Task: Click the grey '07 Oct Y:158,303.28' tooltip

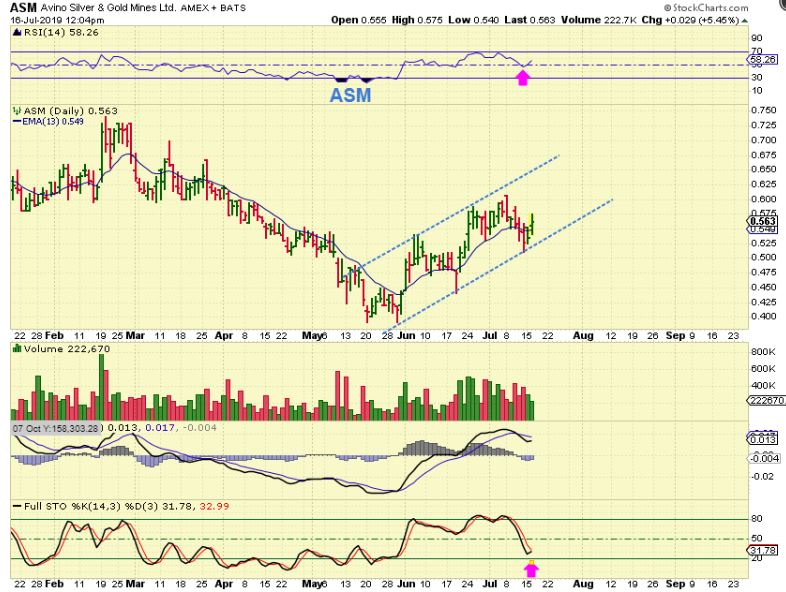Action: [56, 428]
